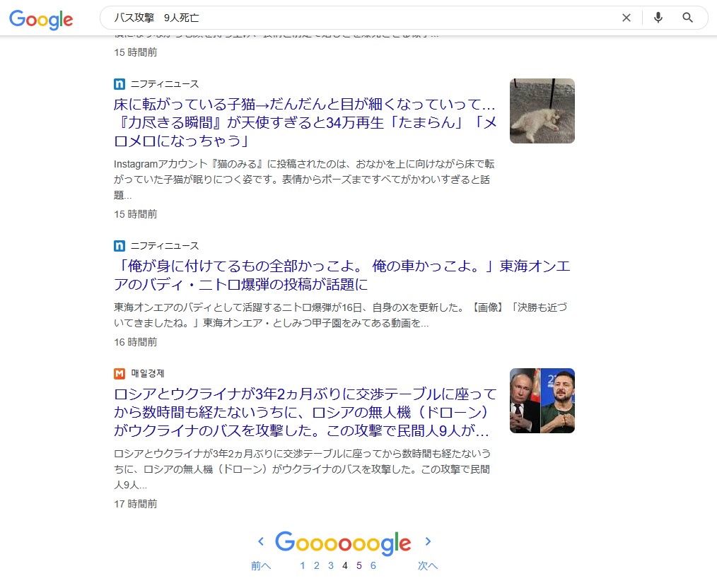
Task: Go to results page 3
Action: (331, 565)
